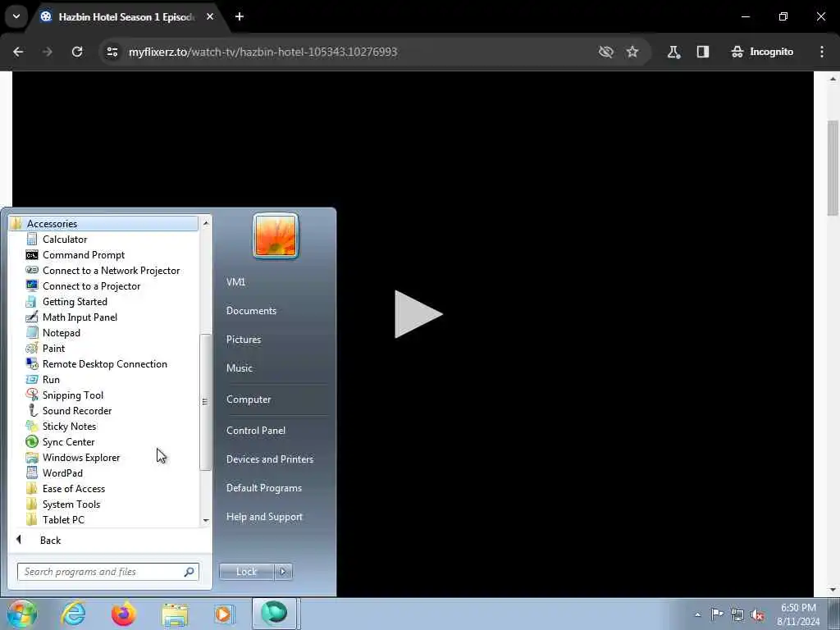Click the Action Center flag icon
The height and width of the screenshot is (630, 840).
717,614
